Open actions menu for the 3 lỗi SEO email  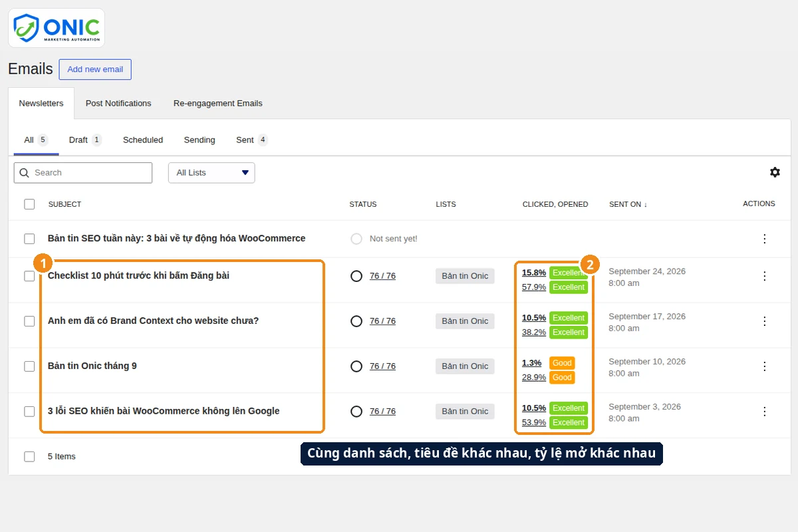point(764,412)
